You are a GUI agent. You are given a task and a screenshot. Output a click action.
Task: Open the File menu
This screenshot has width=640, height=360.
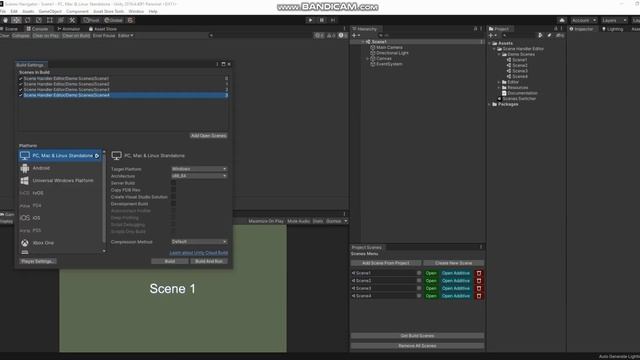point(3,11)
